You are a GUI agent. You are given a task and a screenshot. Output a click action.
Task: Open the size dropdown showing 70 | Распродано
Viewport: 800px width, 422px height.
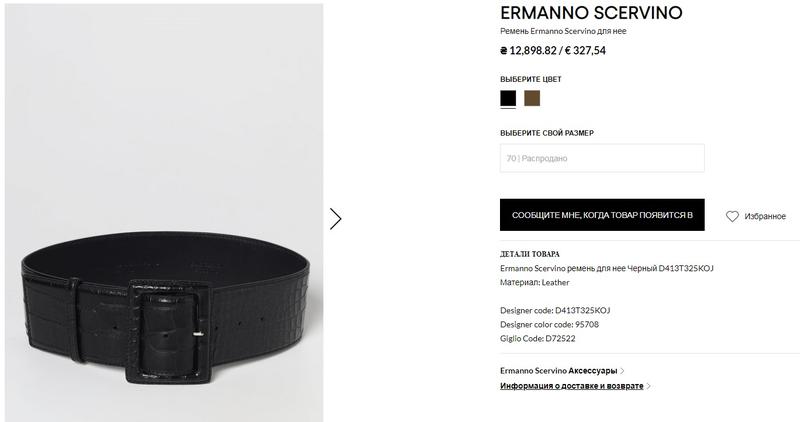click(x=602, y=158)
